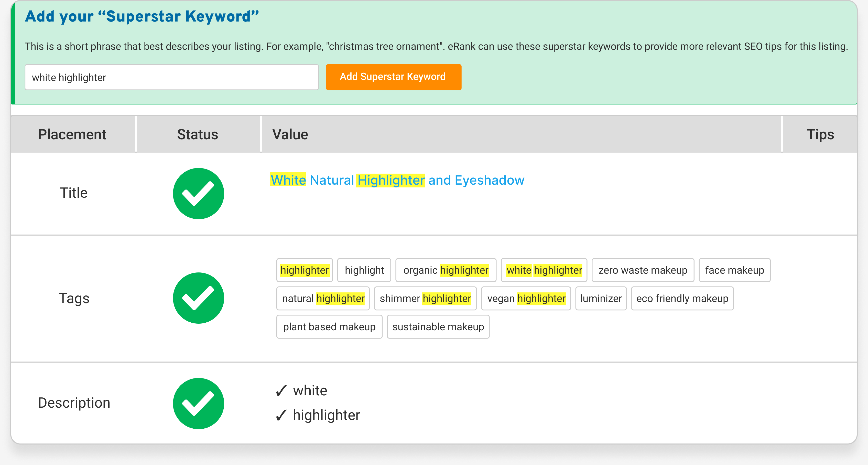Click the superstar keyword explanation paragraph
Viewport: 868px width, 465px height.
point(436,46)
